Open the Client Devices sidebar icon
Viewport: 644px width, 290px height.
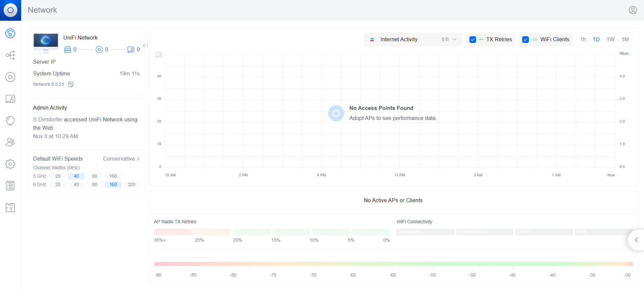[10, 99]
